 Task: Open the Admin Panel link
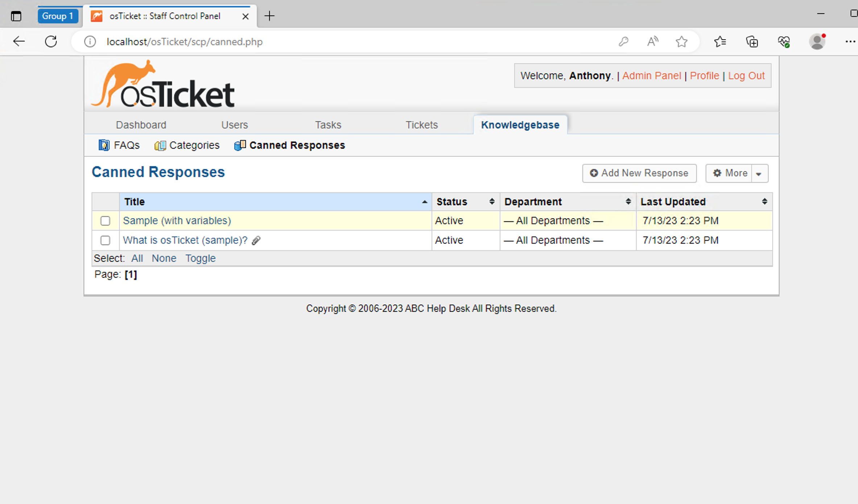651,75
